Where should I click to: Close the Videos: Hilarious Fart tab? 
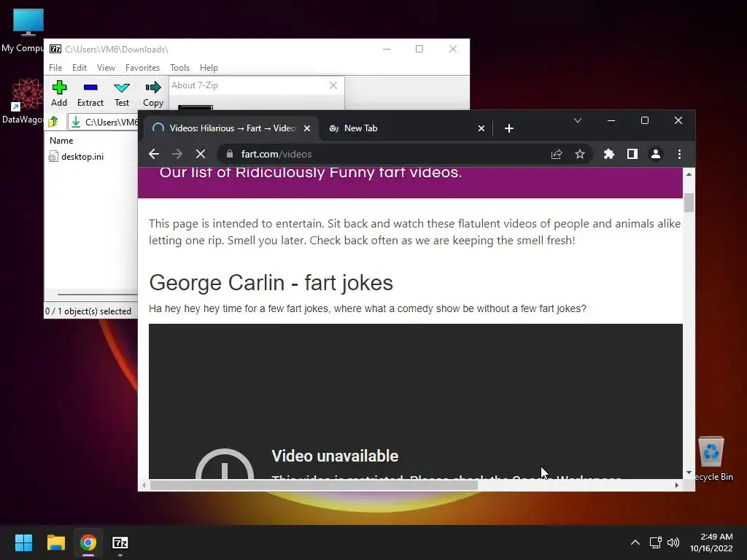(307, 128)
